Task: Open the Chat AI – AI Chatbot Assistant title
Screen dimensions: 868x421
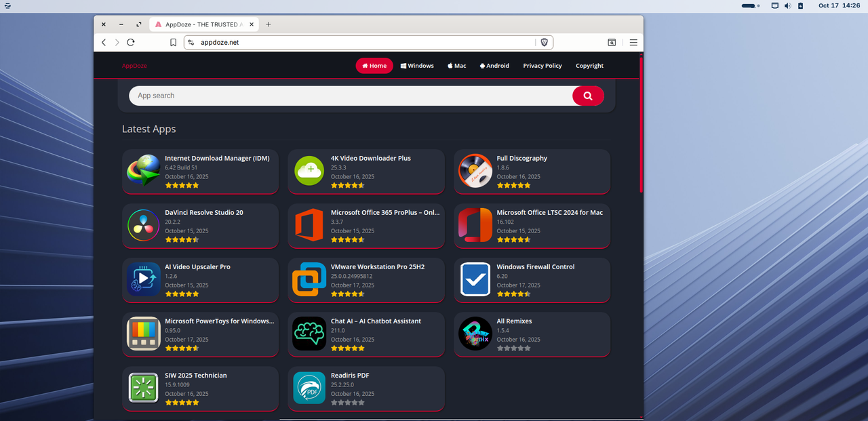Action: pyautogui.click(x=376, y=321)
